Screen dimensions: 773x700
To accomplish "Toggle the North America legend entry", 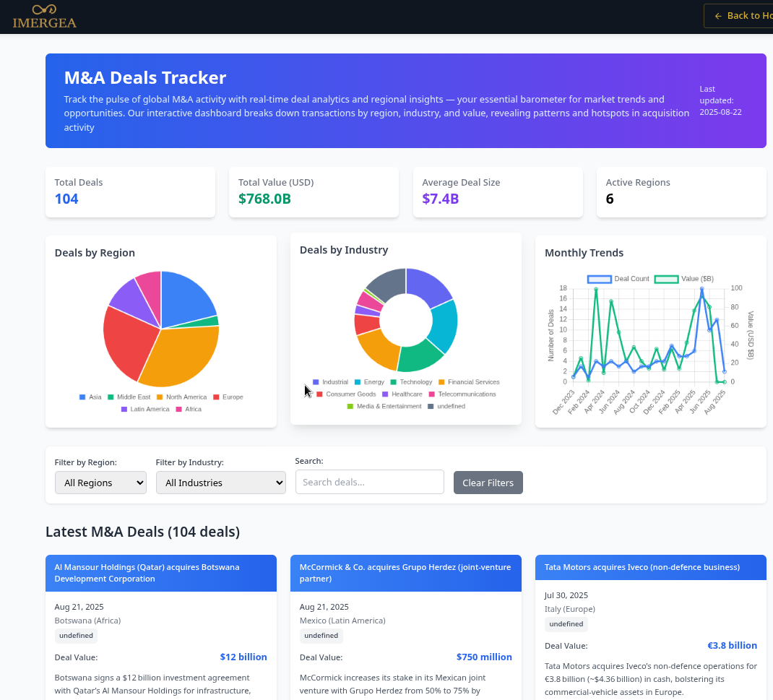I will [159, 397].
